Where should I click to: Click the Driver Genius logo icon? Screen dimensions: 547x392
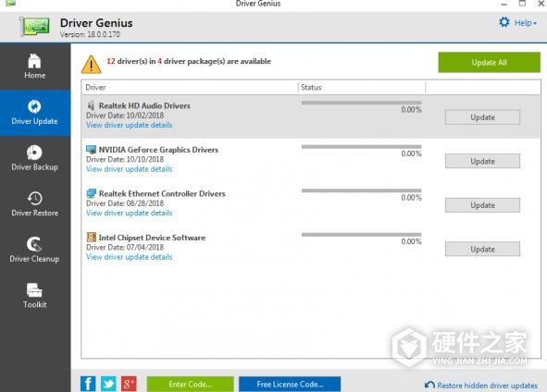click(x=35, y=27)
